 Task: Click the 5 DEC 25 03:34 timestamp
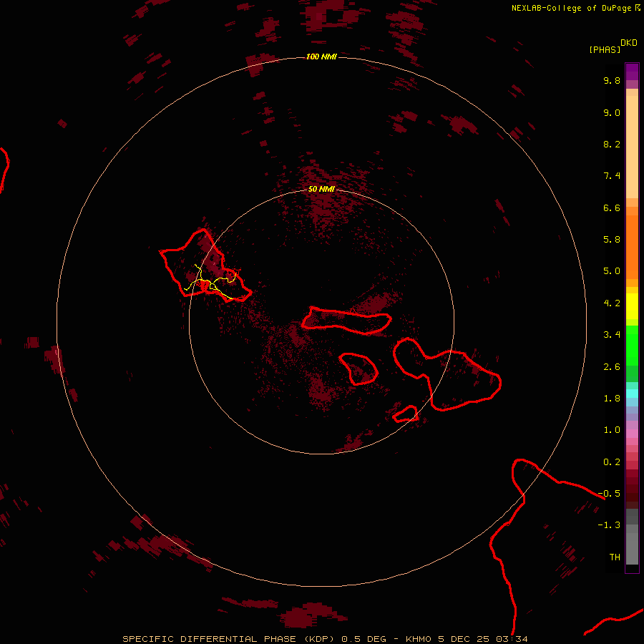pyautogui.click(x=482, y=639)
